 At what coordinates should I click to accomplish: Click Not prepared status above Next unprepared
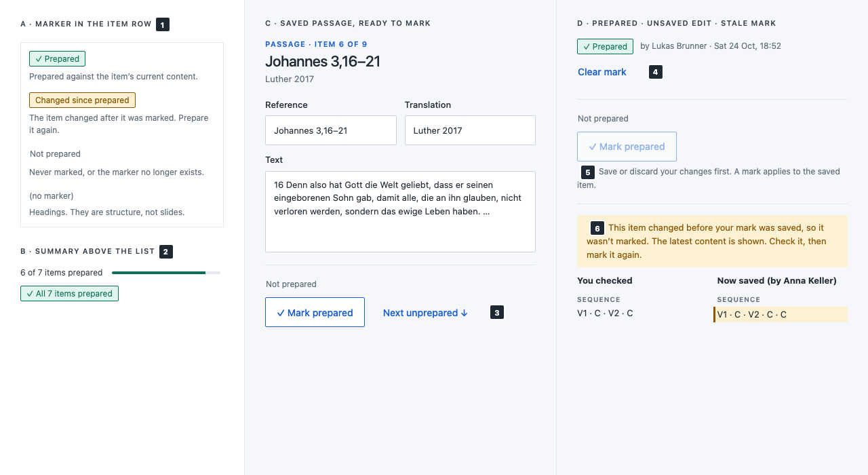[x=291, y=284]
